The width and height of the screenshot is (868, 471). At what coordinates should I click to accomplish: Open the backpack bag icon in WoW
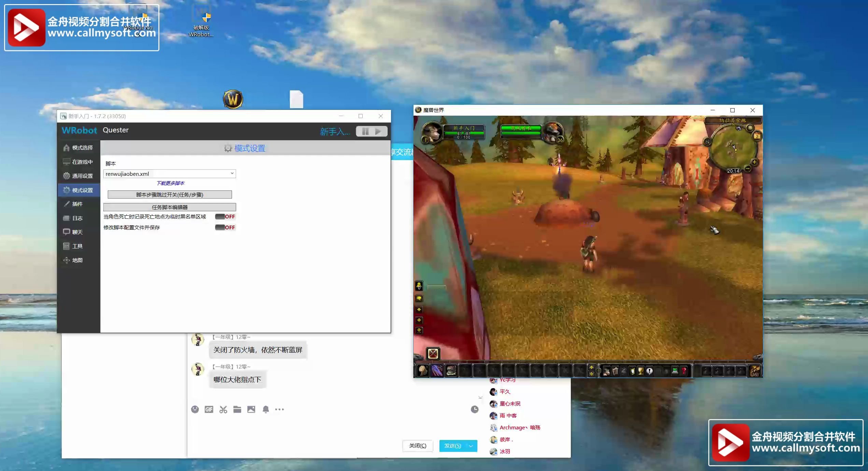[x=754, y=371]
